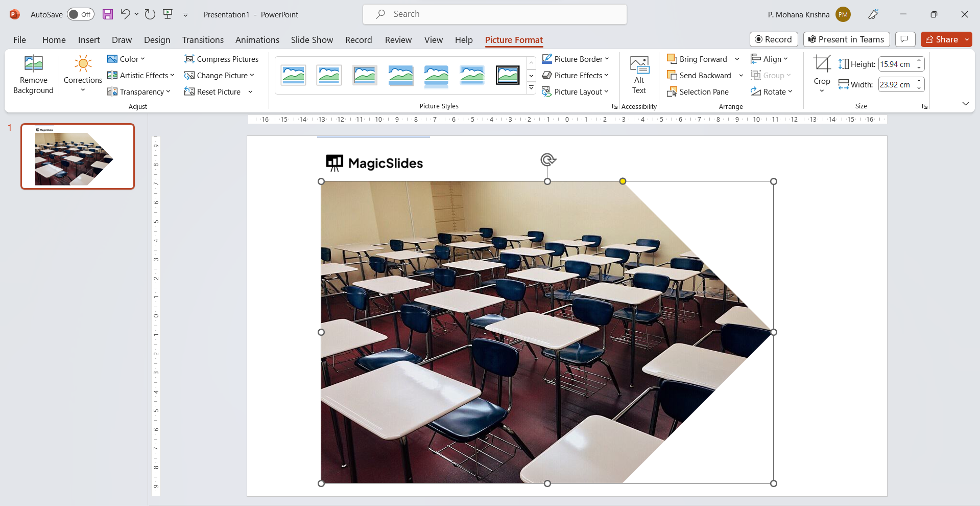Click the Save icon in title bar
This screenshot has width=980, height=506.
click(x=108, y=14)
